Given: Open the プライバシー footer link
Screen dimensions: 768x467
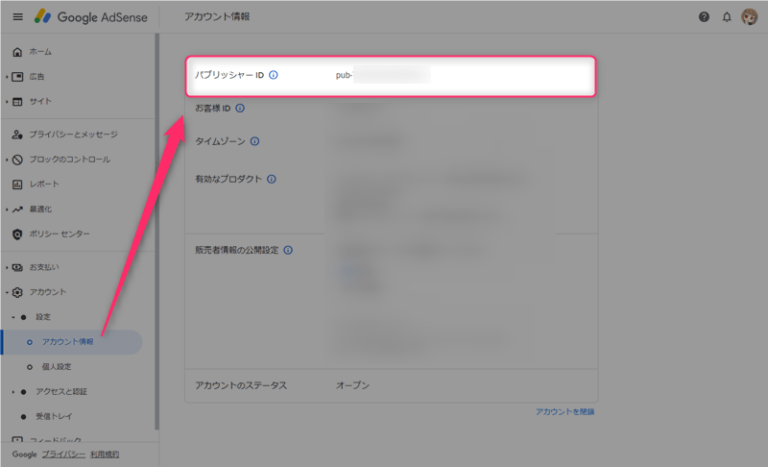Looking at the screenshot, I should click(x=62, y=454).
